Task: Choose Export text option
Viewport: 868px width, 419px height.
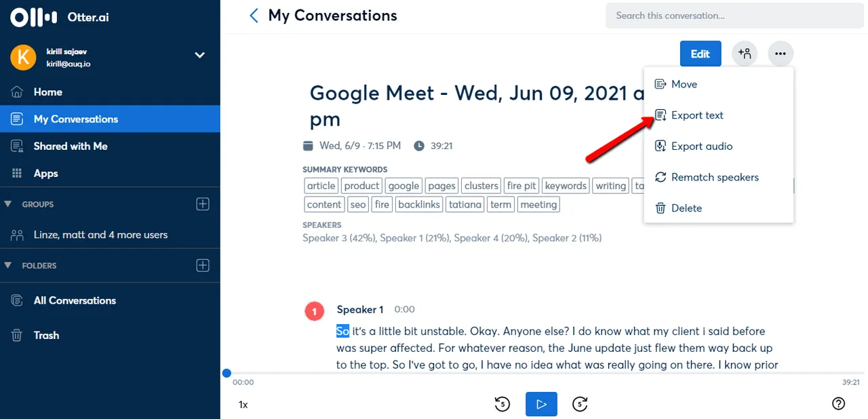Action: coord(719,115)
